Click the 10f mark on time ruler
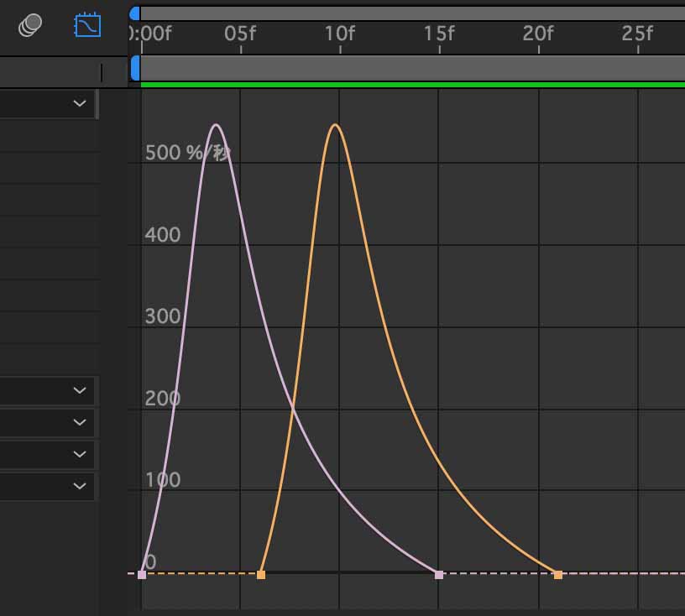Image resolution: width=685 pixels, height=616 pixels. pyautogui.click(x=339, y=34)
